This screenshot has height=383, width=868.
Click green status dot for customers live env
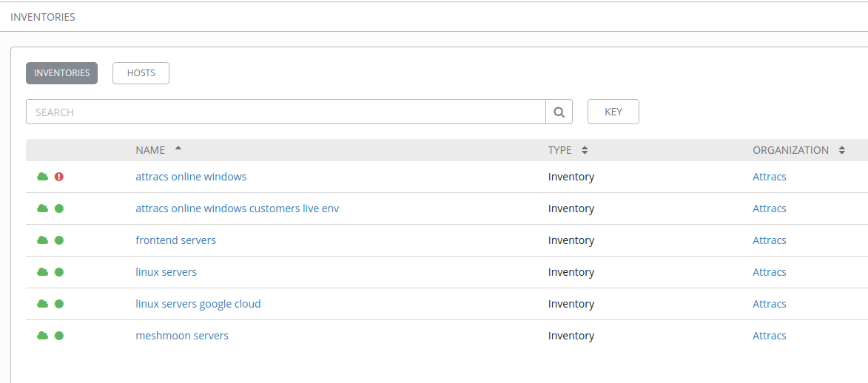point(59,209)
